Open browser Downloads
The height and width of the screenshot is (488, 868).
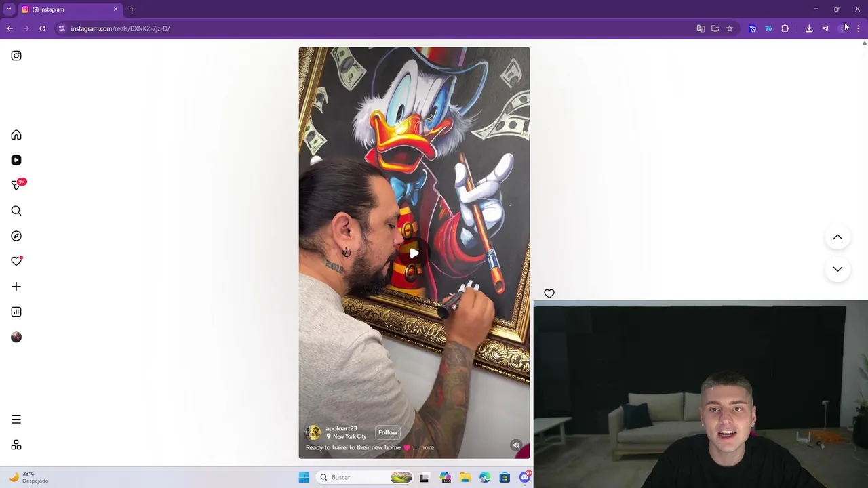click(x=809, y=28)
